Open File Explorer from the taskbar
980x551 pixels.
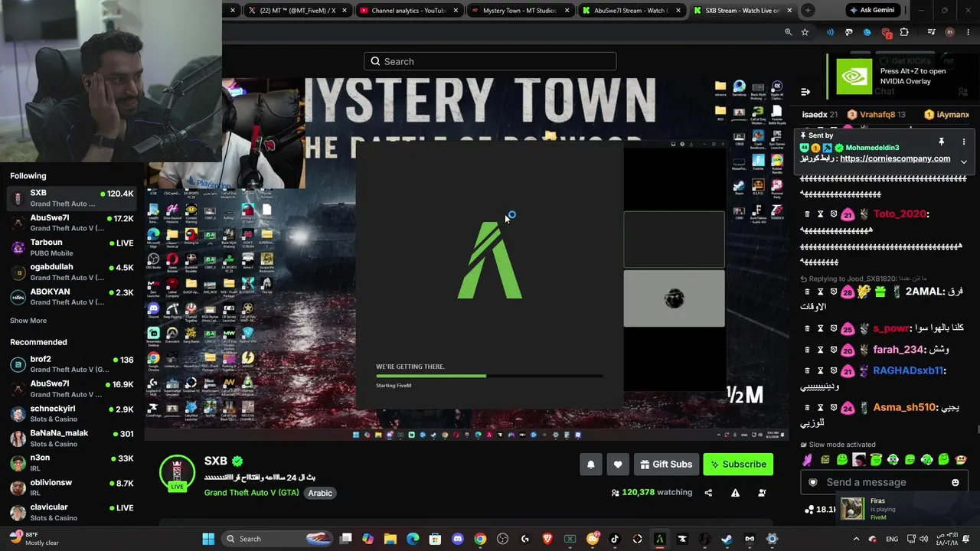point(390,539)
